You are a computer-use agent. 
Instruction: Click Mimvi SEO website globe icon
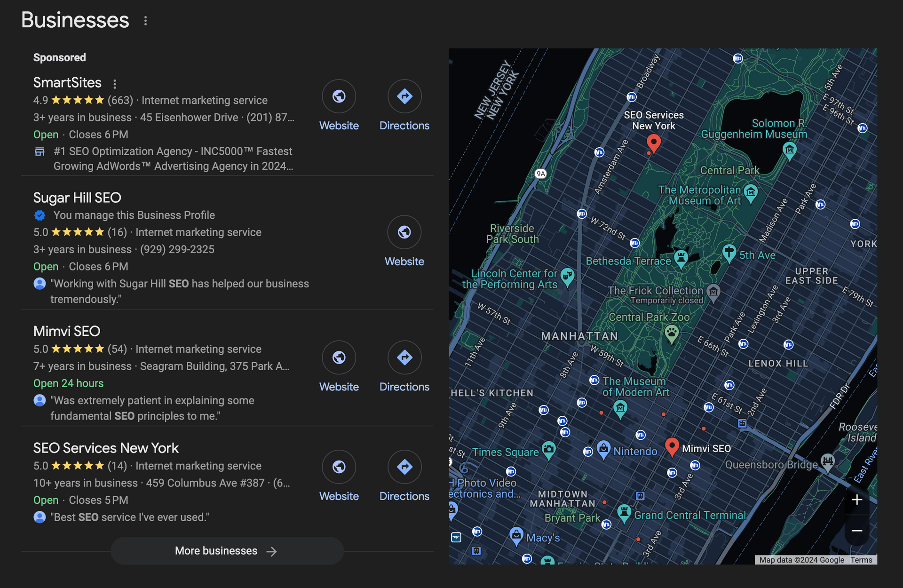click(339, 358)
